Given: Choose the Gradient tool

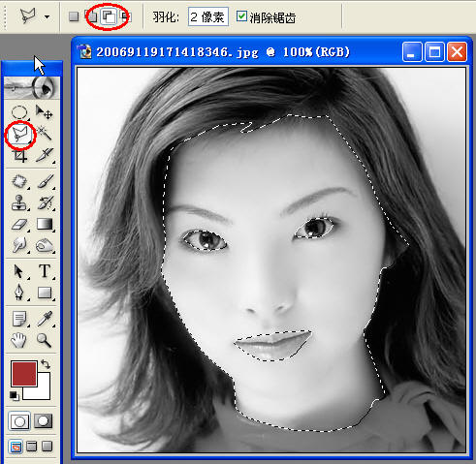Looking at the screenshot, I should click(45, 224).
